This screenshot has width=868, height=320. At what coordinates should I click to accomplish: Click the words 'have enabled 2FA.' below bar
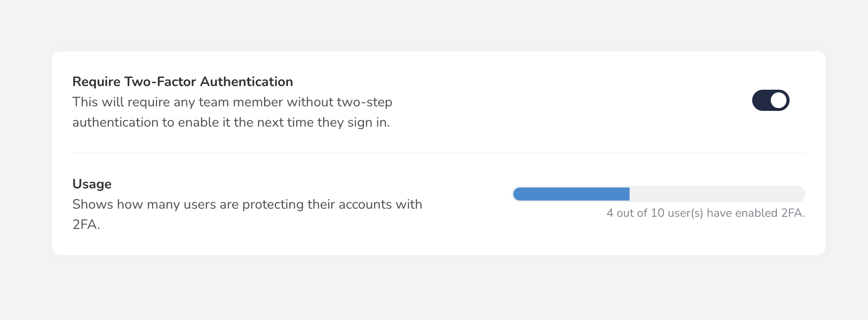756,213
